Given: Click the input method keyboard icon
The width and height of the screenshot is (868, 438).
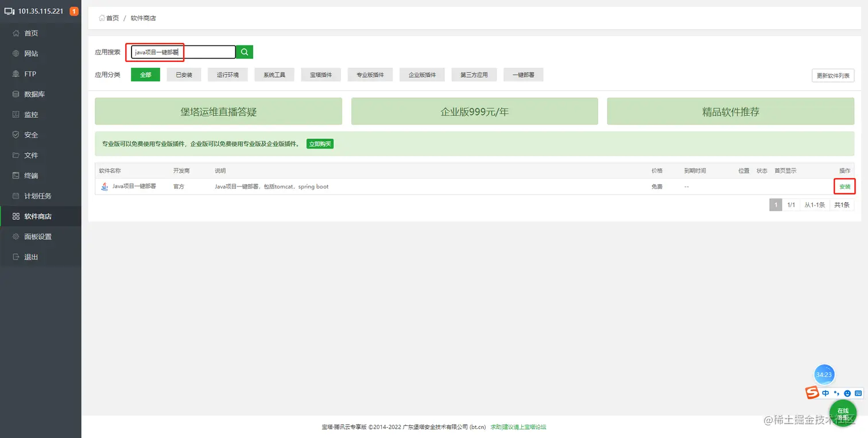Looking at the screenshot, I should click(858, 393).
